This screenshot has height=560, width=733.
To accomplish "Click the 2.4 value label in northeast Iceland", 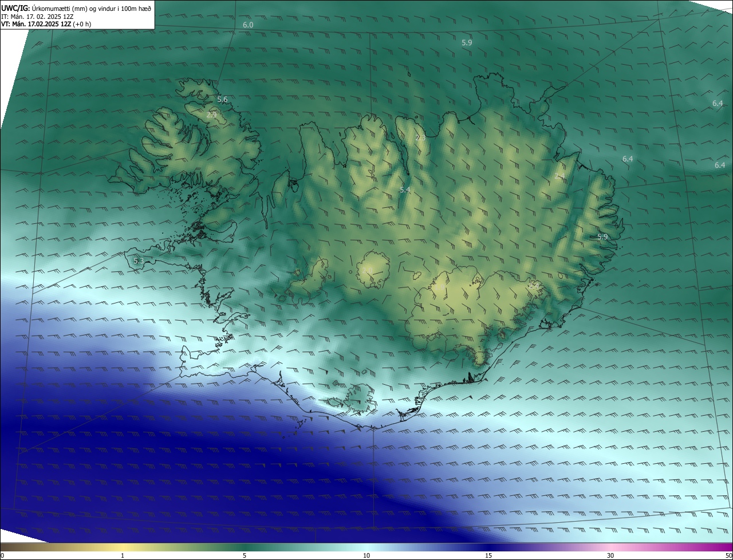I will tap(559, 176).
